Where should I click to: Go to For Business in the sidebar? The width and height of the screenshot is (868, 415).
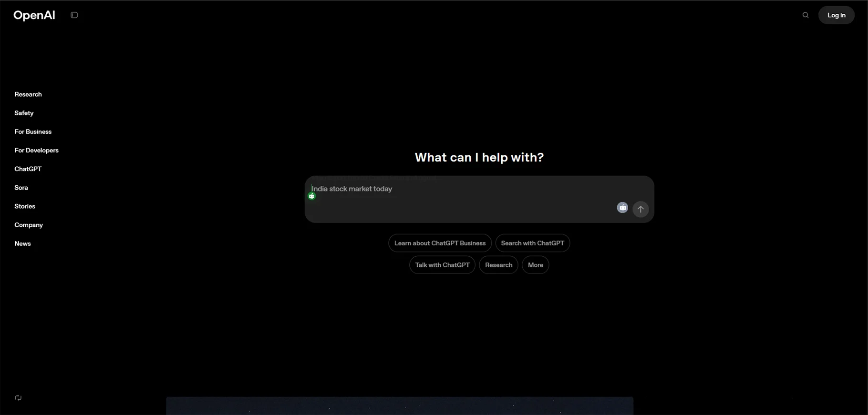(33, 132)
